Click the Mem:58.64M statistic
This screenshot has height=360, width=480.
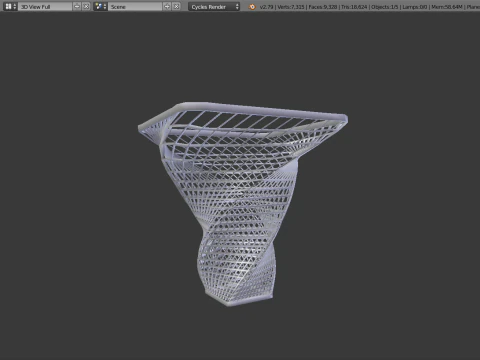[447, 7]
